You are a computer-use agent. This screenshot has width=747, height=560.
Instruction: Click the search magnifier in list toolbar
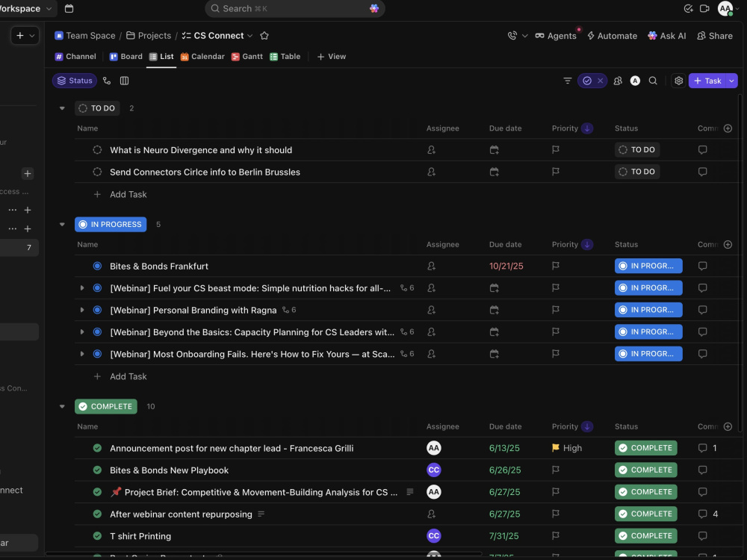click(653, 81)
